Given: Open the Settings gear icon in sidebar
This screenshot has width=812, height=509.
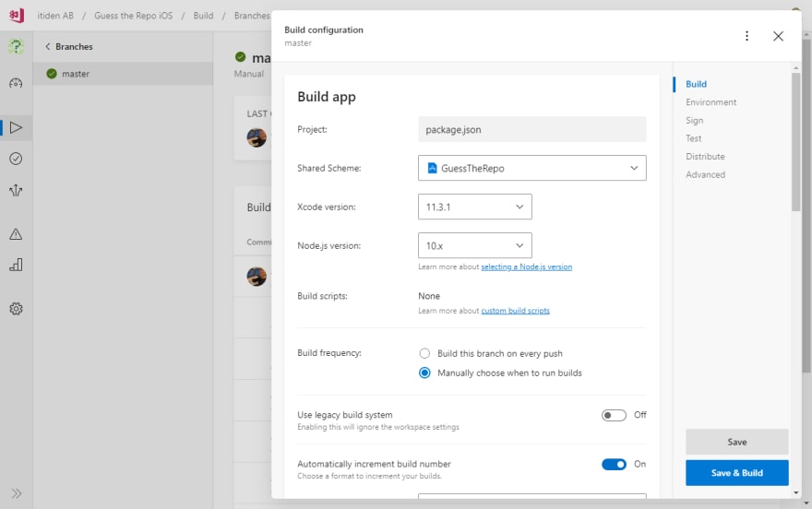Looking at the screenshot, I should [16, 309].
